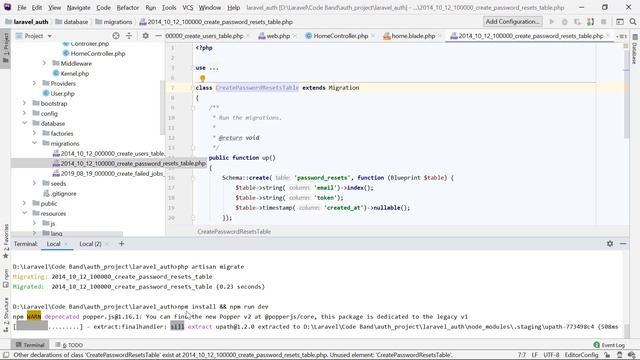Click the Debug bug icon in toolbar
This screenshot has width=640, height=360.
click(564, 22)
